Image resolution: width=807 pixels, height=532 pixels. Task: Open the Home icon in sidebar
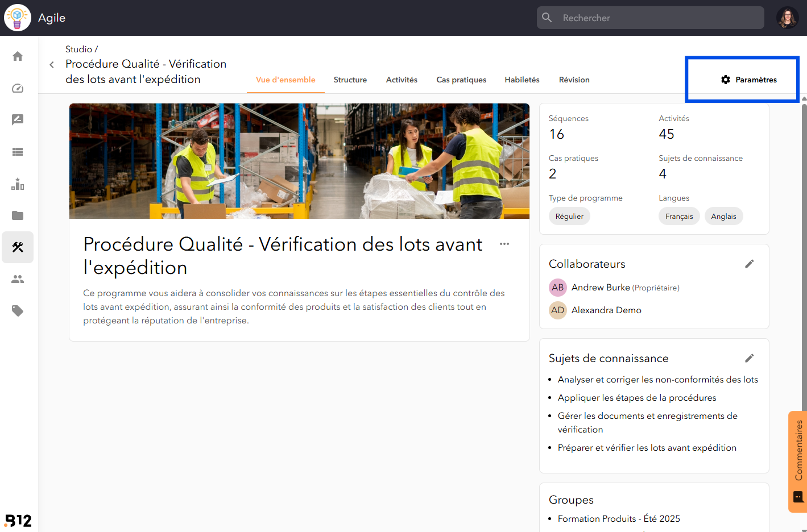pyautogui.click(x=18, y=56)
